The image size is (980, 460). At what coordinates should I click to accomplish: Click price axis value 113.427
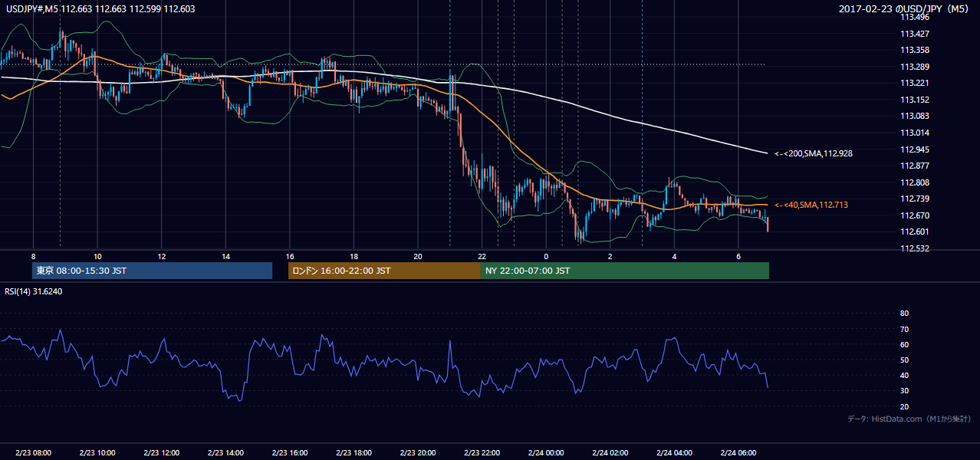(914, 34)
